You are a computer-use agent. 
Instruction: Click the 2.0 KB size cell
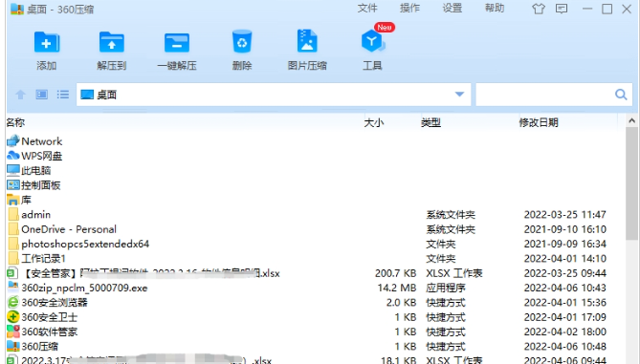click(401, 303)
